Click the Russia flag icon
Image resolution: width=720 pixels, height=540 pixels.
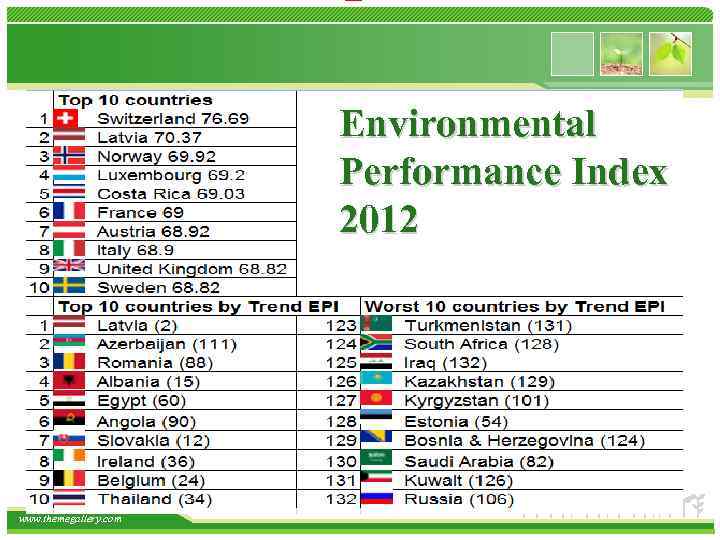(377, 499)
